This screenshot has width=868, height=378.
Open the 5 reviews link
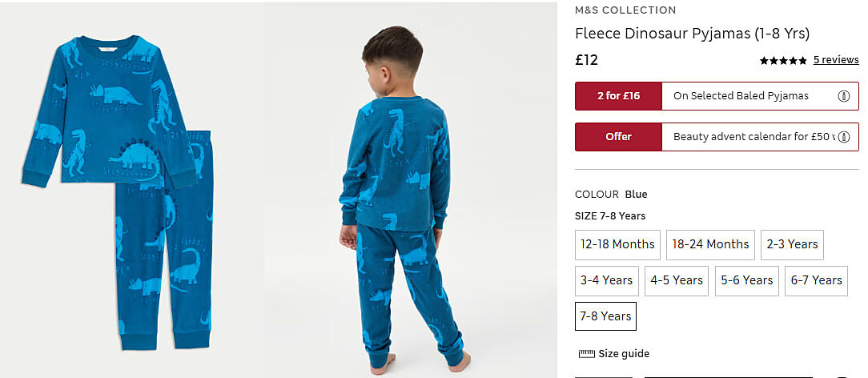[836, 60]
